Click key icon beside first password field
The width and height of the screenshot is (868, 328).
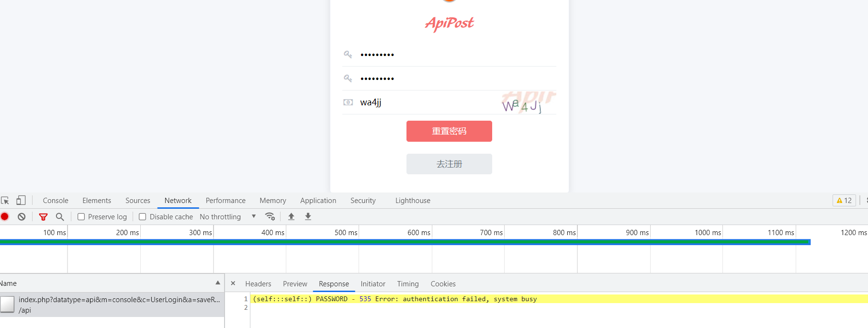pyautogui.click(x=348, y=55)
